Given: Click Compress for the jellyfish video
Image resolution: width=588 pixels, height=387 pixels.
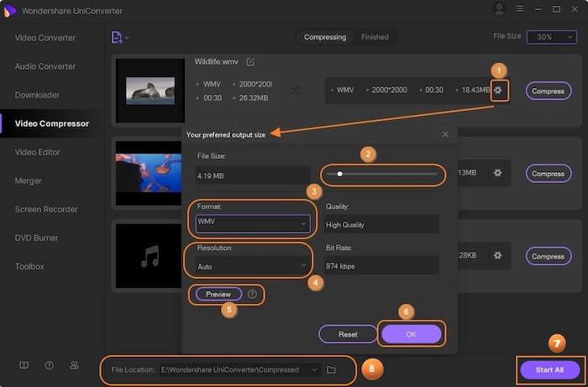Looking at the screenshot, I should [x=548, y=174].
